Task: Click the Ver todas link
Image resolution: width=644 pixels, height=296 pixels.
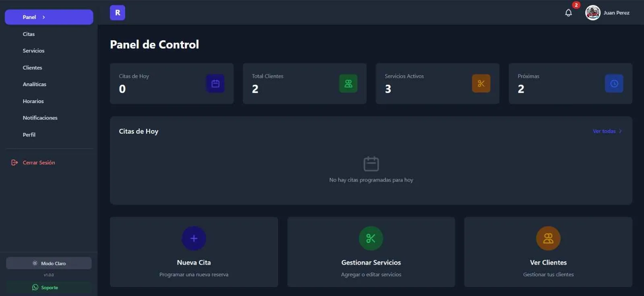Action: [x=604, y=131]
